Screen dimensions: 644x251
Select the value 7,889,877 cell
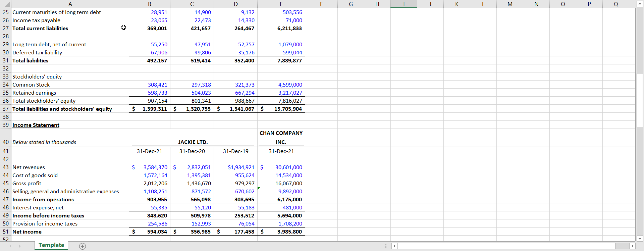coord(281,60)
